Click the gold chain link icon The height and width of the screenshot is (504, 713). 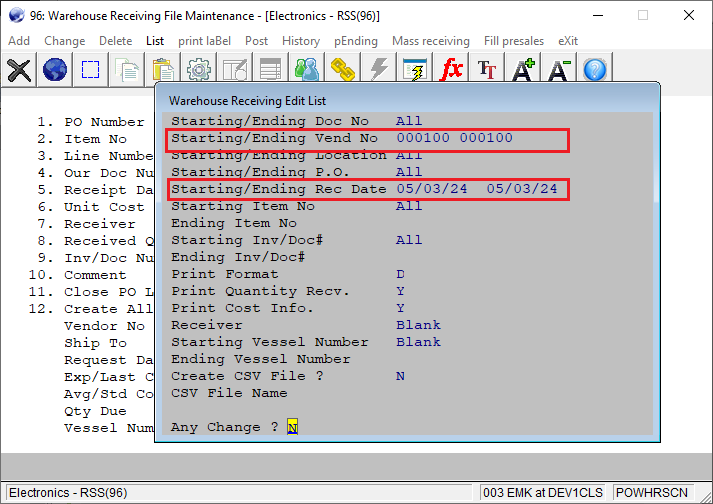tap(343, 69)
